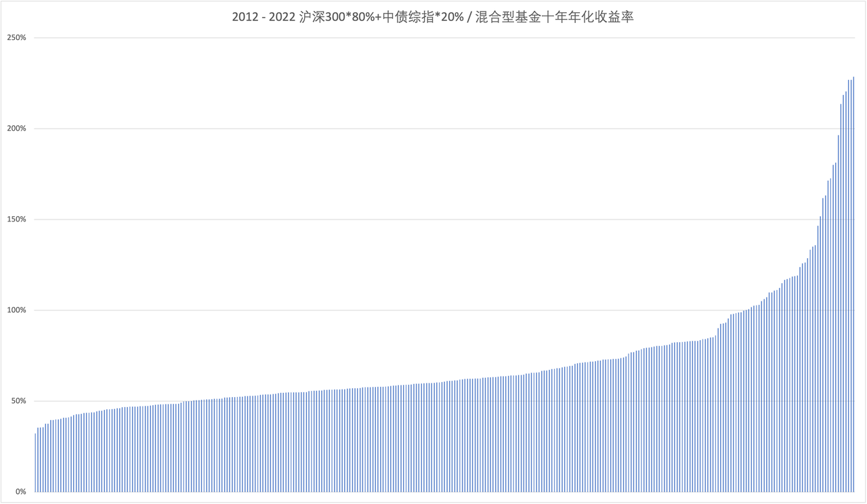Click the chart title text at top
This screenshot has height=504, width=867.
433,18
